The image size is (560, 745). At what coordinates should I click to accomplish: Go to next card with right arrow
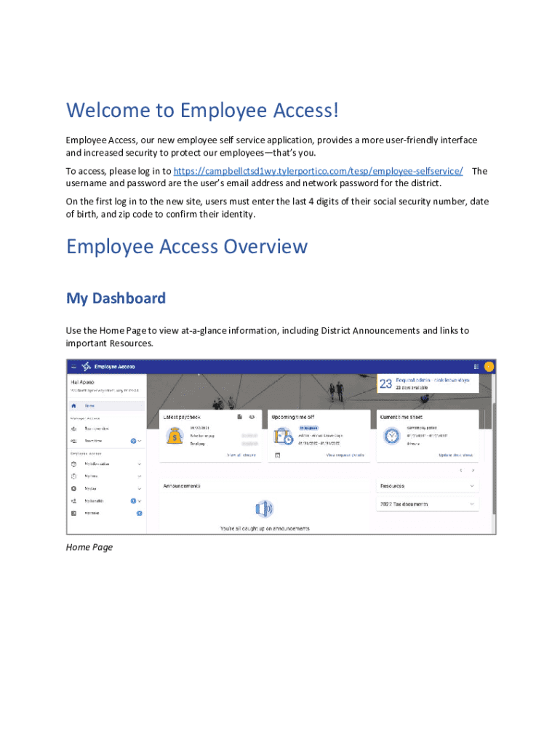(x=473, y=471)
